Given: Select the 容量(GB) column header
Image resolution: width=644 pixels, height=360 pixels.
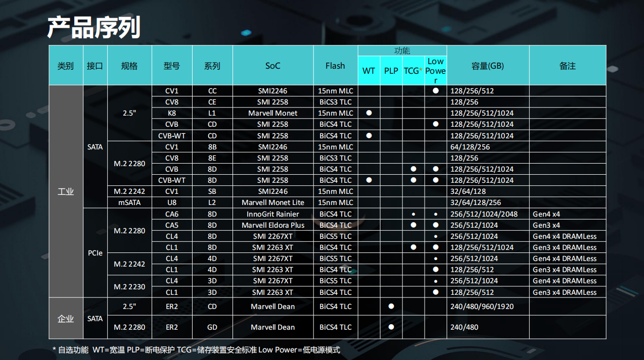Looking at the screenshot, I should point(488,66).
